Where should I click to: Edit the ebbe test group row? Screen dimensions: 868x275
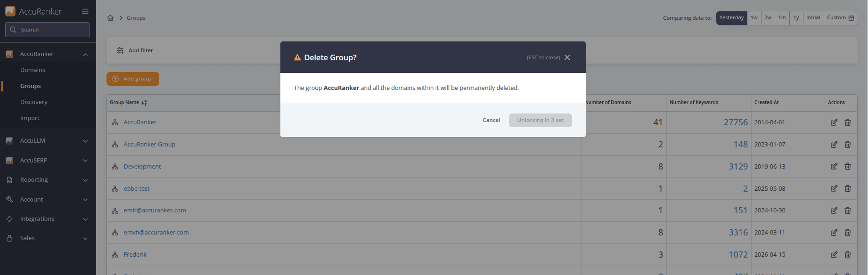pos(834,188)
